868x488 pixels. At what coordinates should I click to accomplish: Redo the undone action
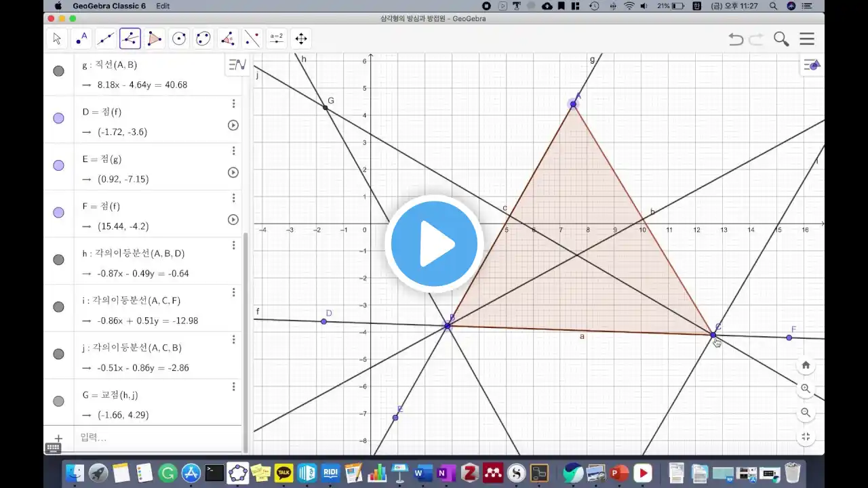(x=757, y=39)
